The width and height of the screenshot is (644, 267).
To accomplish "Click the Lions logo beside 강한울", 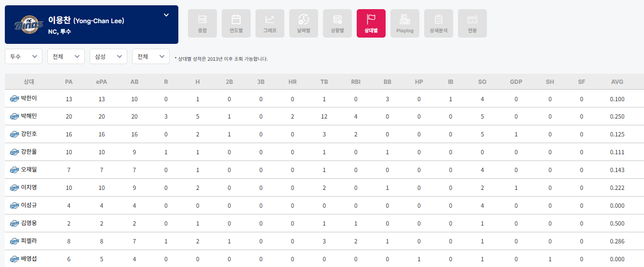I will point(14,152).
